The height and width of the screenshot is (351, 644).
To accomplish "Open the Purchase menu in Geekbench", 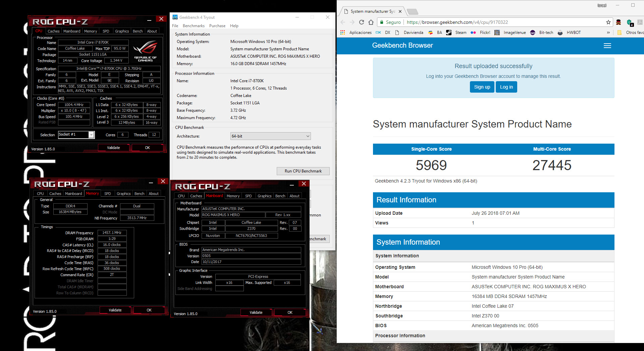I will point(217,26).
